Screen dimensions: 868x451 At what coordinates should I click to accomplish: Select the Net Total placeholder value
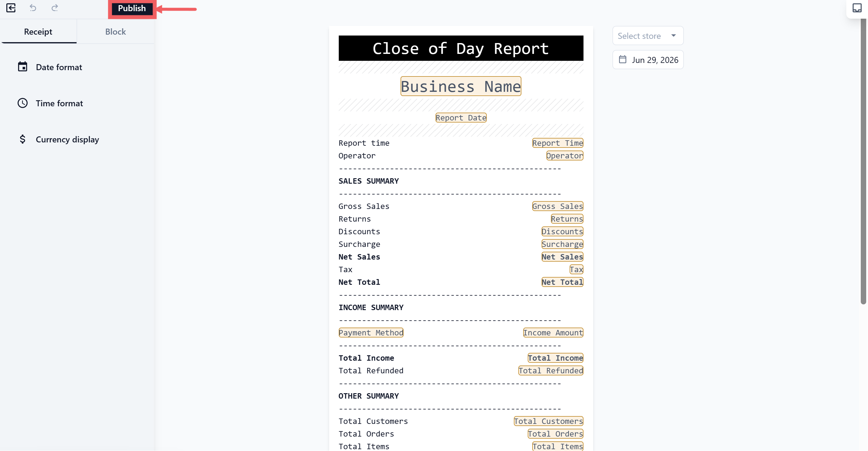(562, 282)
